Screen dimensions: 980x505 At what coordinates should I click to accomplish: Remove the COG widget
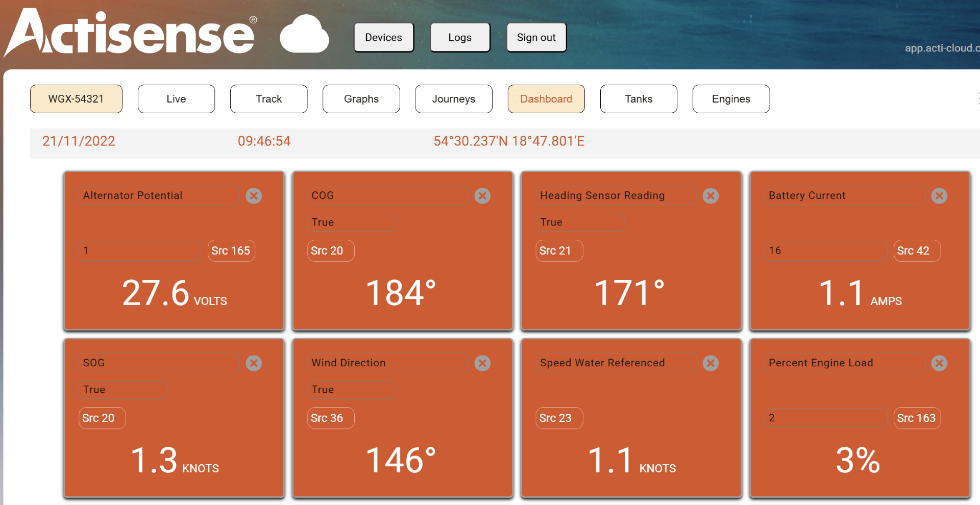coord(482,196)
